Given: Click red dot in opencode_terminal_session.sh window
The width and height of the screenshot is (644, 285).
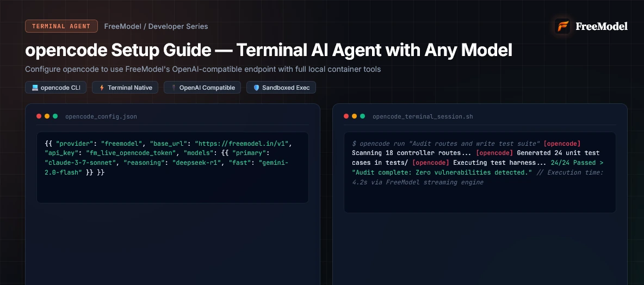Looking at the screenshot, I should [x=346, y=116].
